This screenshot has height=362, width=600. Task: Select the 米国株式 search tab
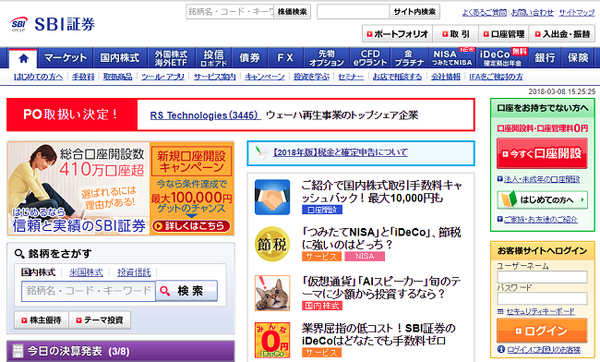click(86, 272)
